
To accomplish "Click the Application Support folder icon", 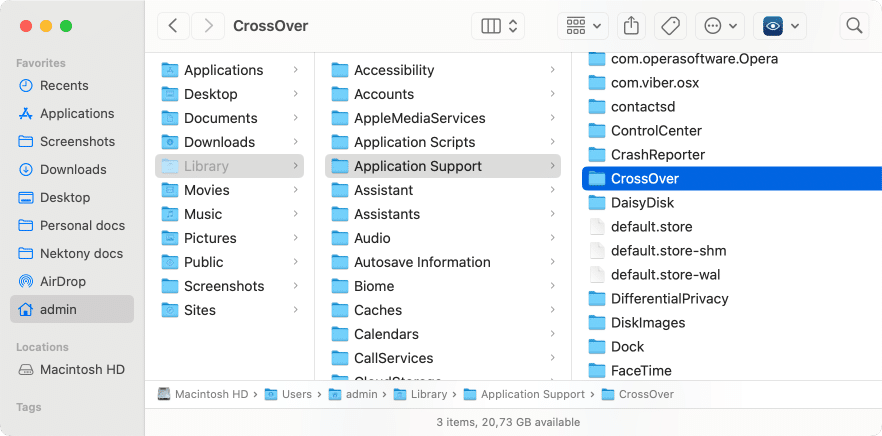I will (x=340, y=166).
